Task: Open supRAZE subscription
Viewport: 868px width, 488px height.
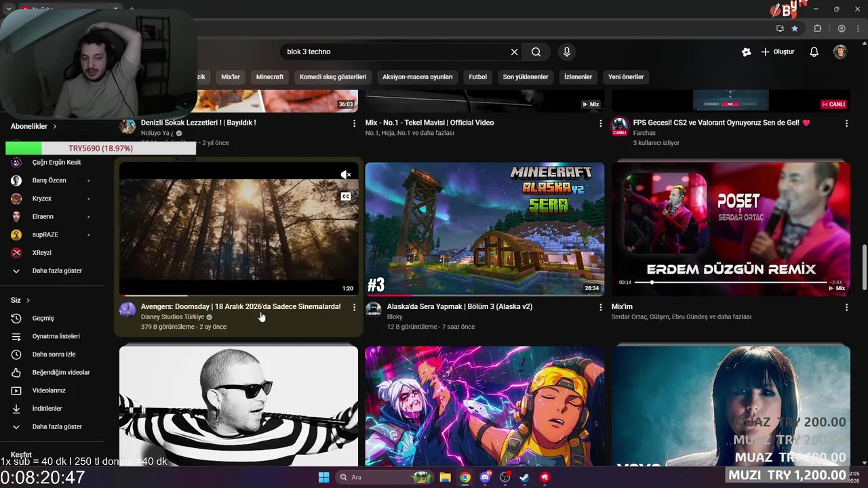Action: click(52, 235)
